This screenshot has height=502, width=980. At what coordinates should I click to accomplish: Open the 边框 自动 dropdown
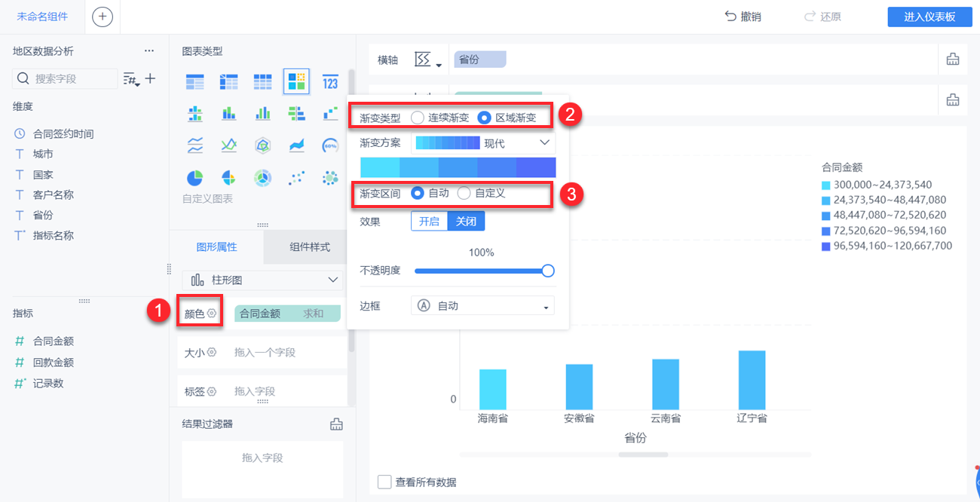click(x=482, y=305)
